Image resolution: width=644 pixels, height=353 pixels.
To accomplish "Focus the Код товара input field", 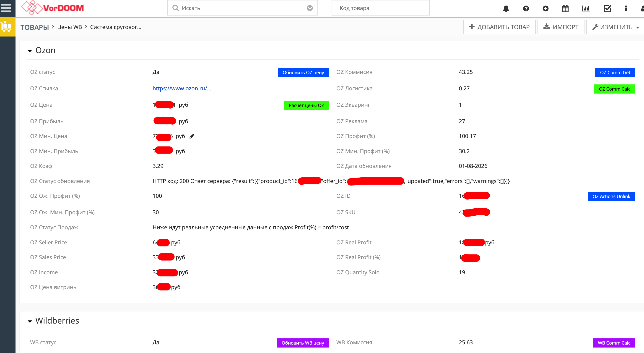I will click(x=381, y=8).
